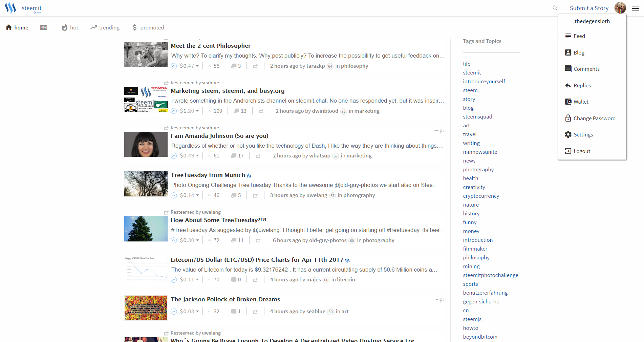Select the introduceyourself tag

point(484,82)
